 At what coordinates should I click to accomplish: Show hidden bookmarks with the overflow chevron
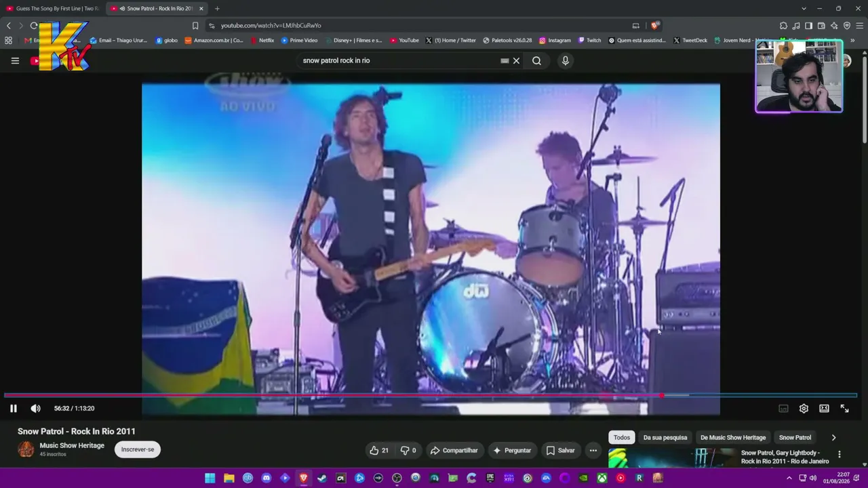pos(852,40)
